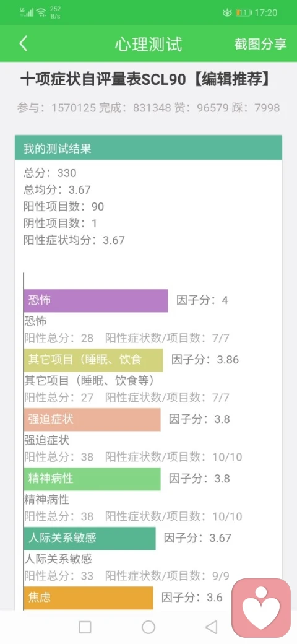Tap the Wi-Fi signal icon in status bar

41,12
